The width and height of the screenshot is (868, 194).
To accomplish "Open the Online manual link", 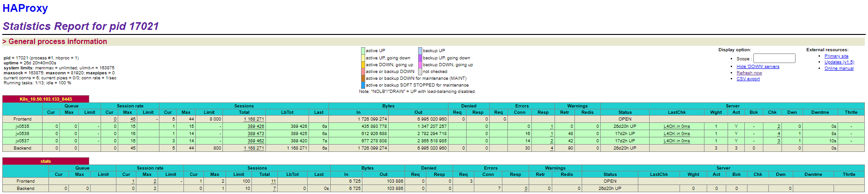I will (x=839, y=68).
